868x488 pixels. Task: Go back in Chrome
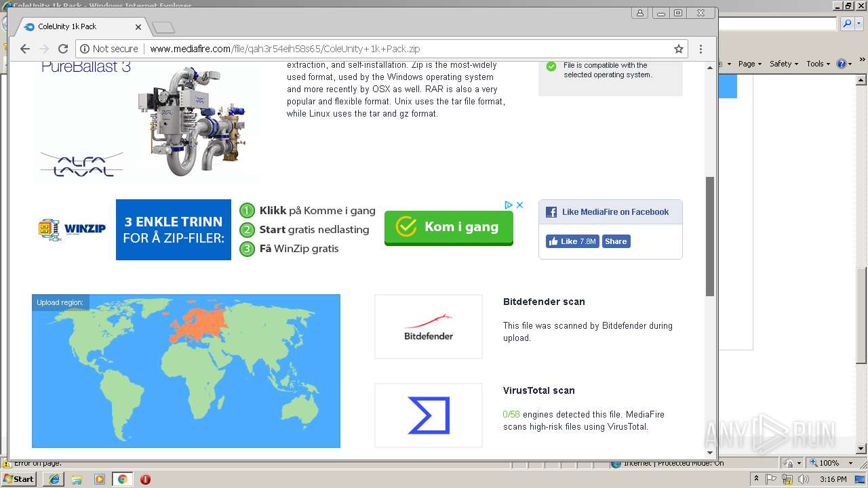(x=25, y=49)
